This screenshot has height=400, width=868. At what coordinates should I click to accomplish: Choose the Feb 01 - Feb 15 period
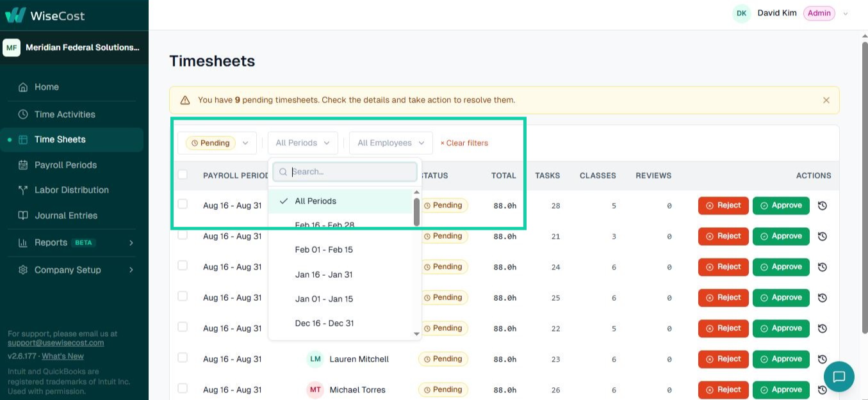coord(340,250)
